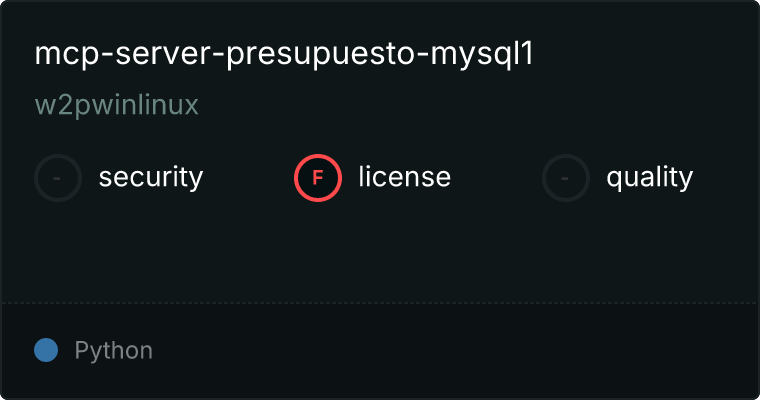Click the blue Python language dot
The width and height of the screenshot is (760, 400).
coord(46,350)
